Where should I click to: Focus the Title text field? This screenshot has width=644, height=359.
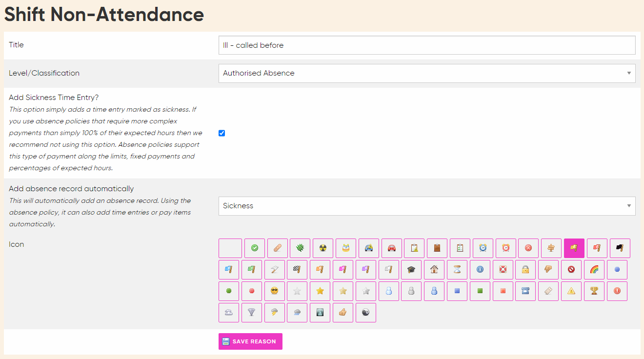pos(427,45)
